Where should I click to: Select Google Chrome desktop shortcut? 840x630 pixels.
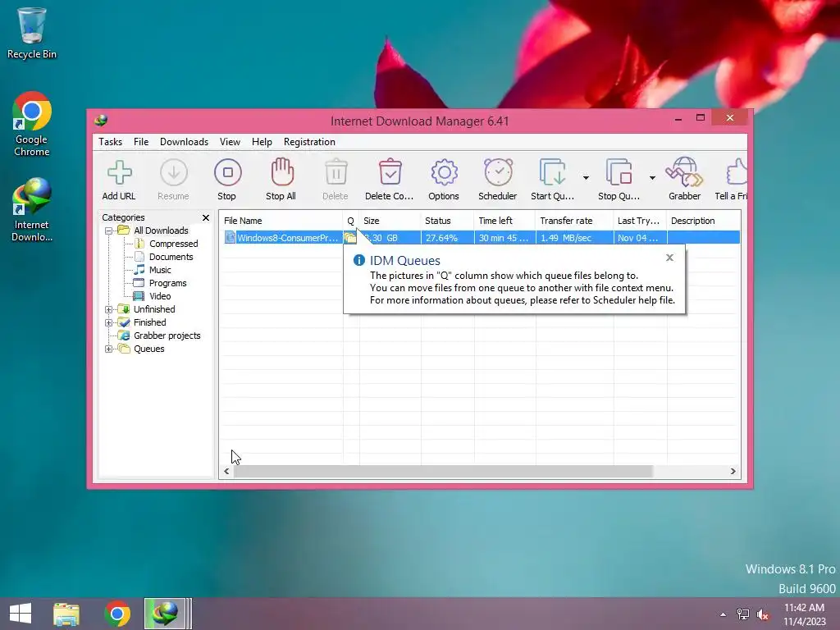32,124
